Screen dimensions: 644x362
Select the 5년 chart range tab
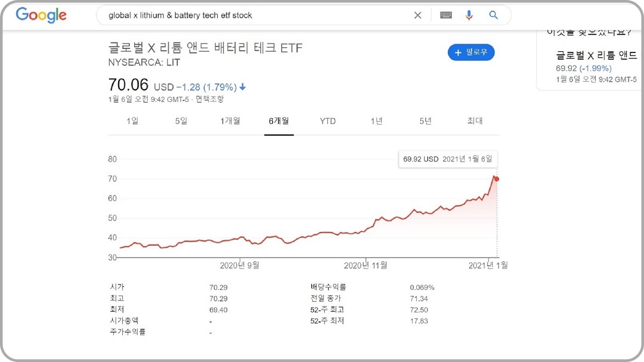(x=426, y=121)
